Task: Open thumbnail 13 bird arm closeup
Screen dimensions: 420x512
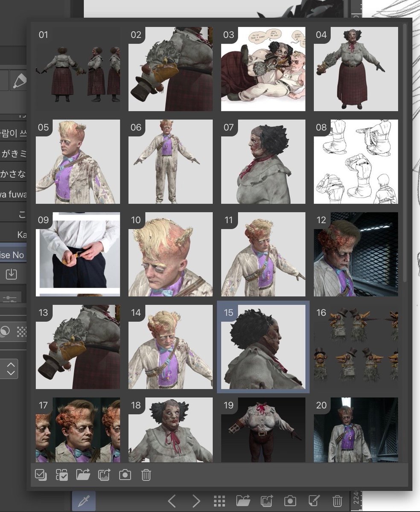Action: [x=78, y=347]
